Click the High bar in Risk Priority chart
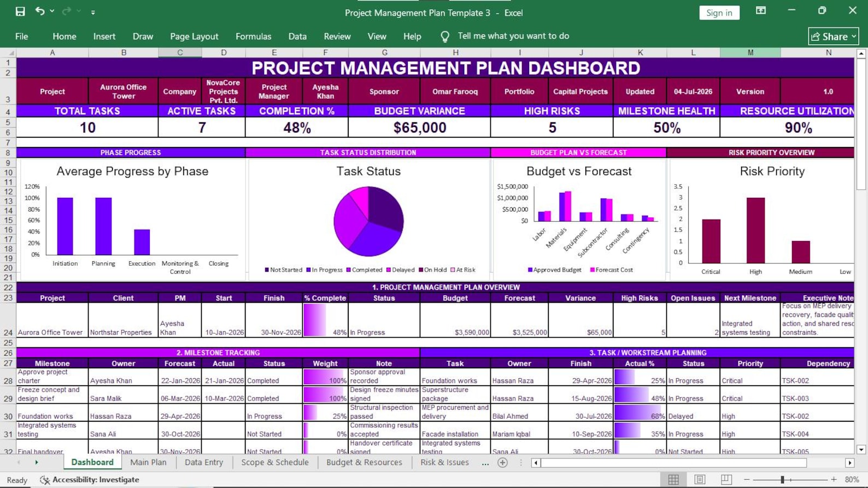Screen dimensions: 868x488 pos(755,230)
